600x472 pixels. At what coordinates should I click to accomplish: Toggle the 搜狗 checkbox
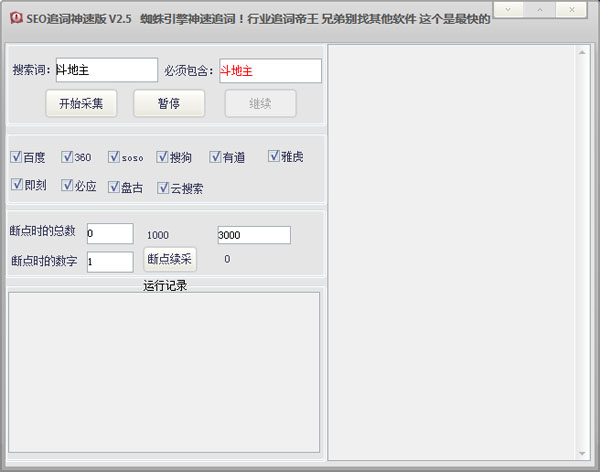[x=162, y=157]
